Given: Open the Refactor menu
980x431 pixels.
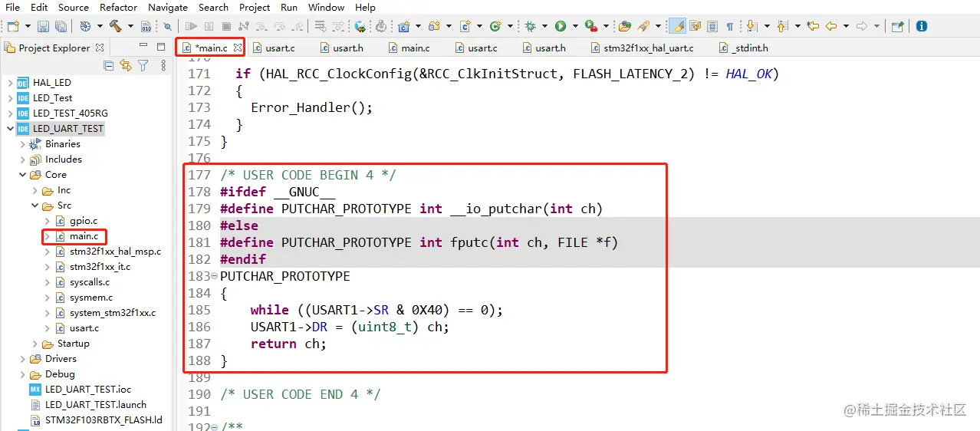Looking at the screenshot, I should 118,7.
